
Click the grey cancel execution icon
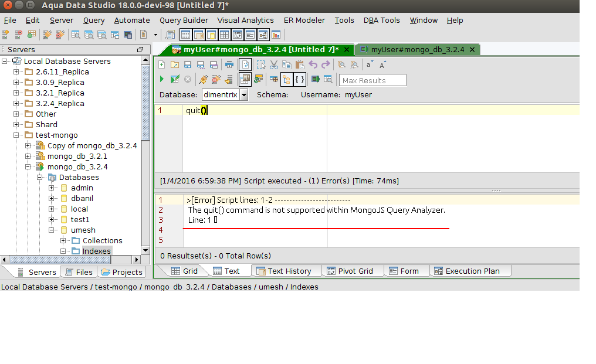click(188, 79)
